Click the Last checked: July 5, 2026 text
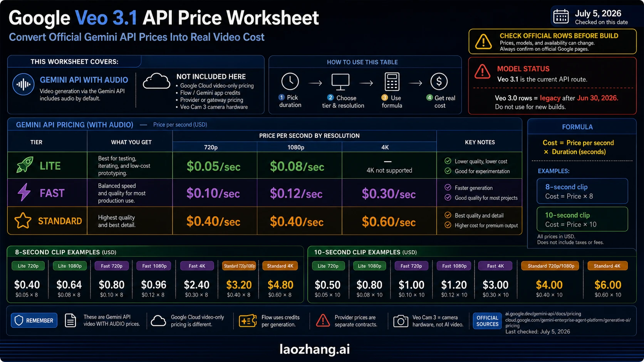644x362 pixels. (x=538, y=331)
